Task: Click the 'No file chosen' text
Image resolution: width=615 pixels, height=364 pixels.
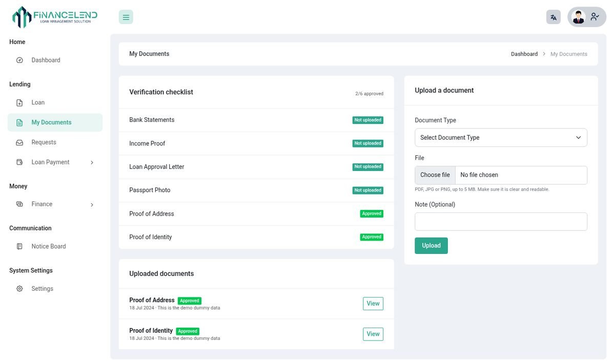Action: tap(479, 175)
